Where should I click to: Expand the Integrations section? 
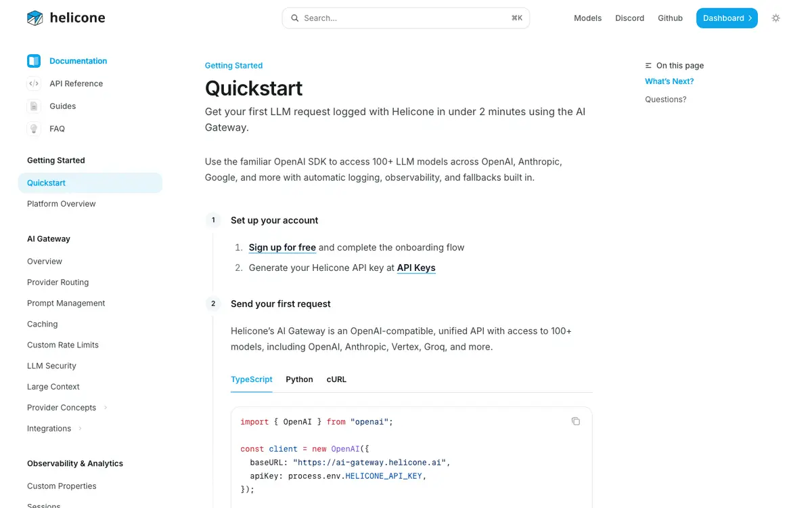81,429
